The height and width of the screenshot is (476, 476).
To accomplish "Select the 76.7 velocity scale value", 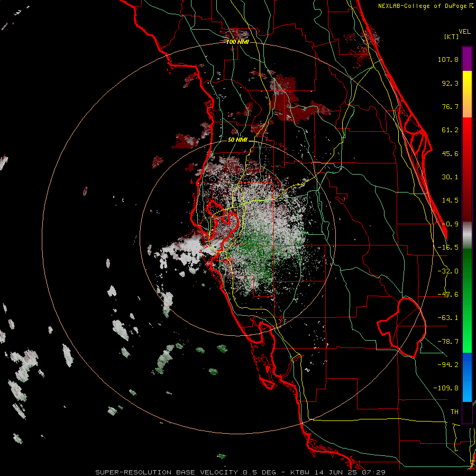I will pyautogui.click(x=450, y=106).
